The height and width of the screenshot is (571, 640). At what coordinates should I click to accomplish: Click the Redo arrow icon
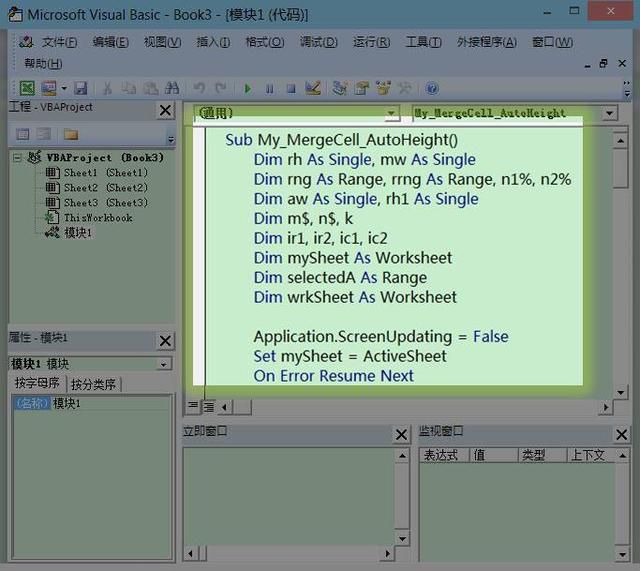(220, 88)
